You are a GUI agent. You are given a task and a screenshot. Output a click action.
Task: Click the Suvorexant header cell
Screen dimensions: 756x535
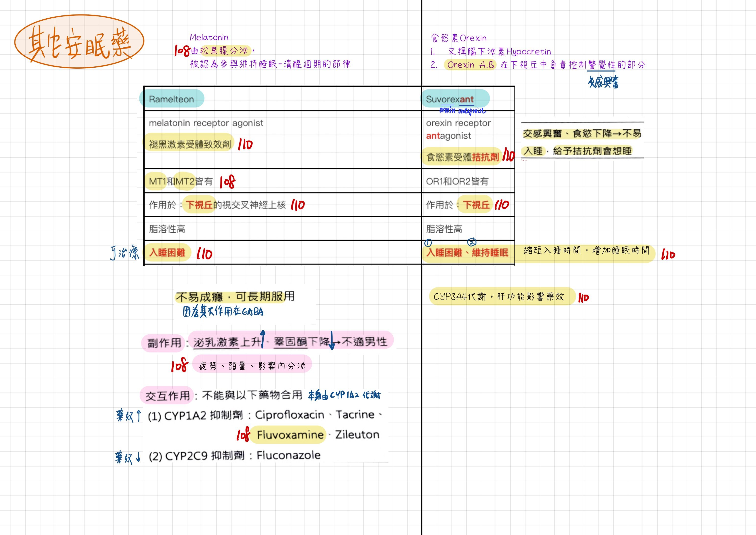(x=450, y=99)
